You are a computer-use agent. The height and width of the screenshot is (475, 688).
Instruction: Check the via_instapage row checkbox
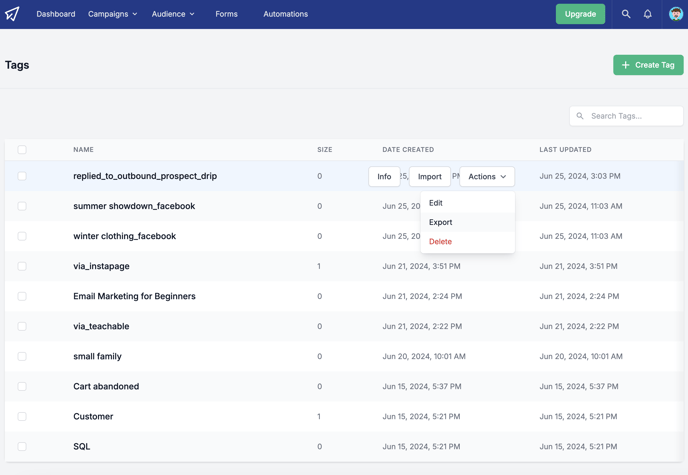coord(22,266)
